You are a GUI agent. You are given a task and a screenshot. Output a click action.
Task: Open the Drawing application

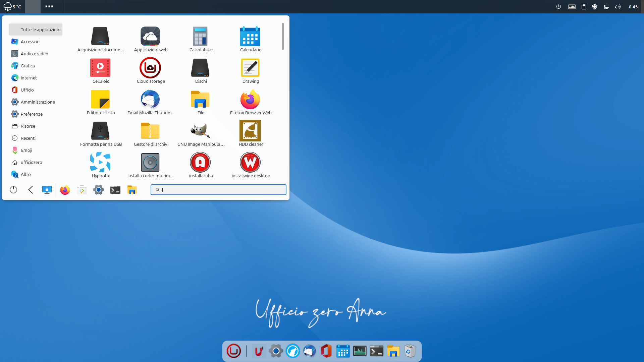pyautogui.click(x=250, y=68)
